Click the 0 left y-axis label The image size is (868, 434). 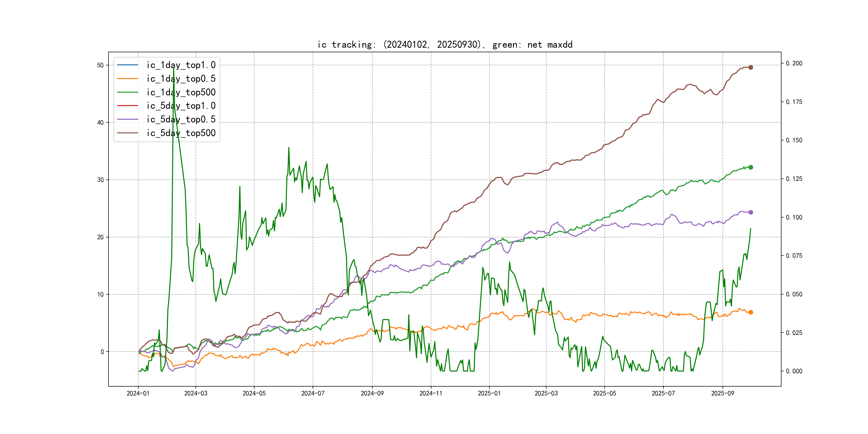click(x=102, y=352)
